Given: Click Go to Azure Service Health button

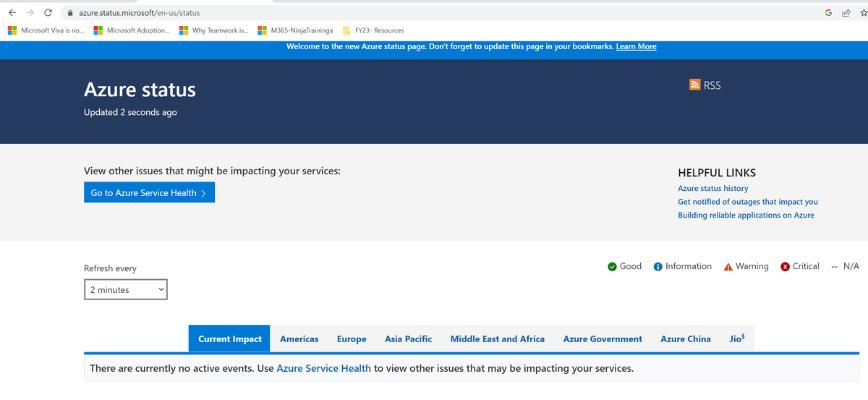Looking at the screenshot, I should 149,193.
